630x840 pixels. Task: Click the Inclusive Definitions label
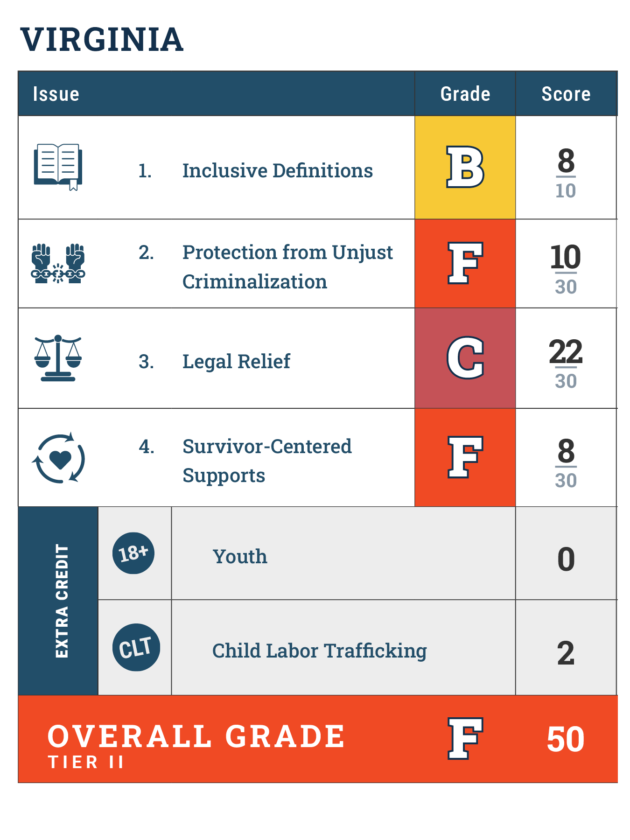pos(277,171)
